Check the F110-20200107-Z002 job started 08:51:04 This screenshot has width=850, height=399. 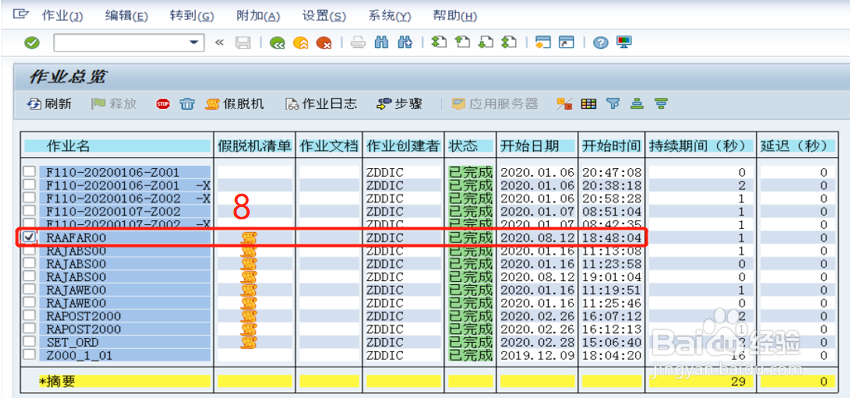point(29,211)
